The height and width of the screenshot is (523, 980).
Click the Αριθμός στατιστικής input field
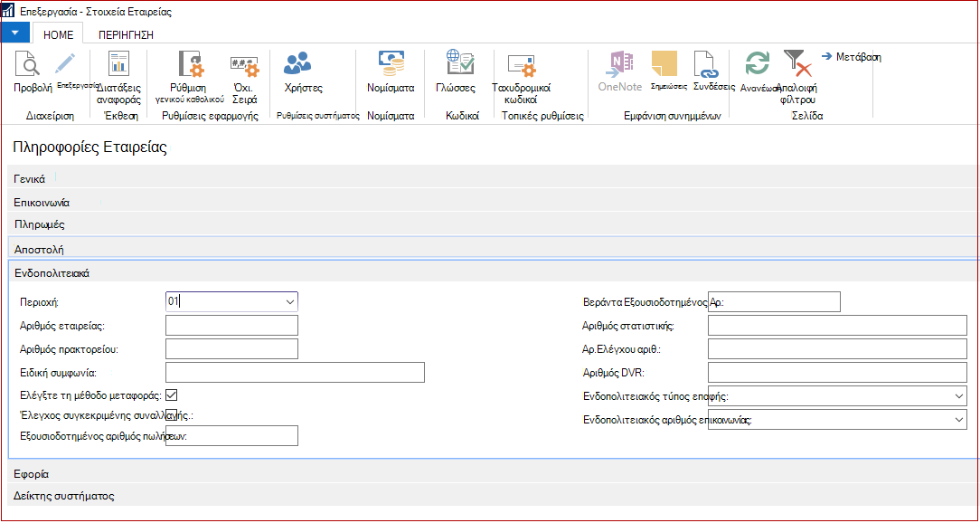[837, 326]
